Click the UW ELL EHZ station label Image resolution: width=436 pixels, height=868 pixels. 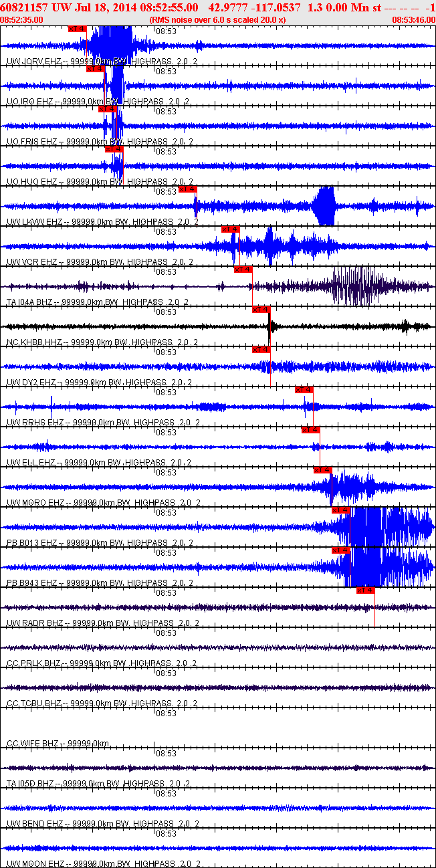click(x=100, y=462)
